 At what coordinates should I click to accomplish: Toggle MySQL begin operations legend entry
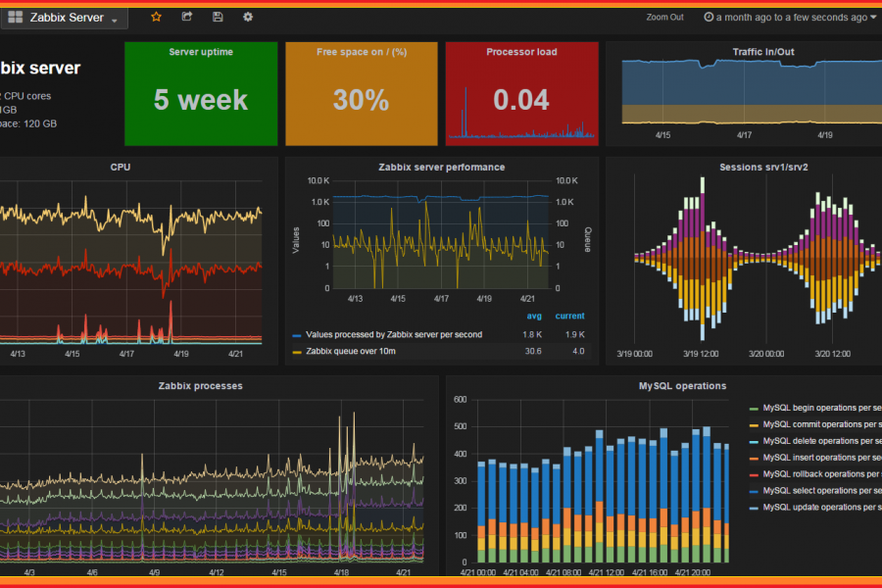pos(822,408)
